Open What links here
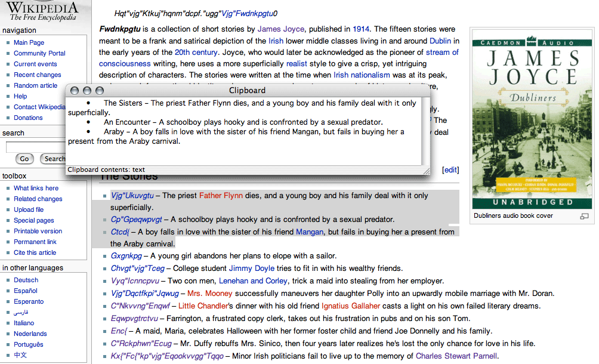 (36, 188)
